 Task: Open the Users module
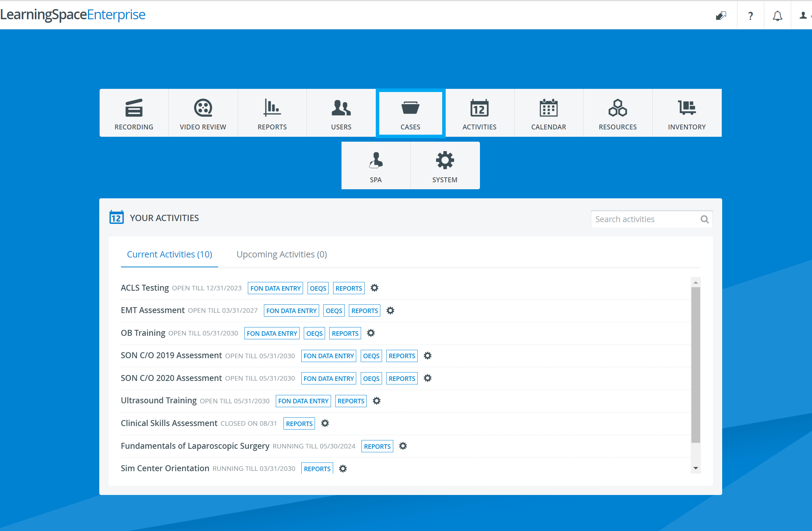tap(341, 113)
